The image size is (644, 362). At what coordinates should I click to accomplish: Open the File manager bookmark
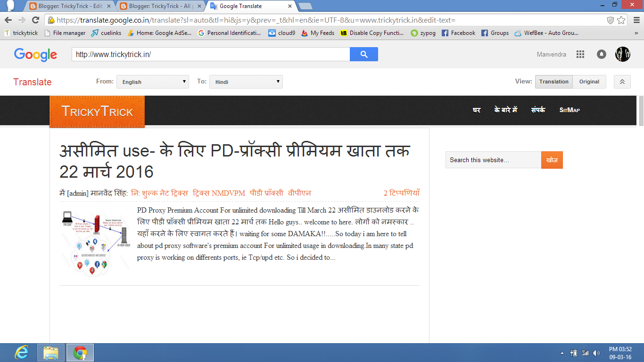[65, 33]
